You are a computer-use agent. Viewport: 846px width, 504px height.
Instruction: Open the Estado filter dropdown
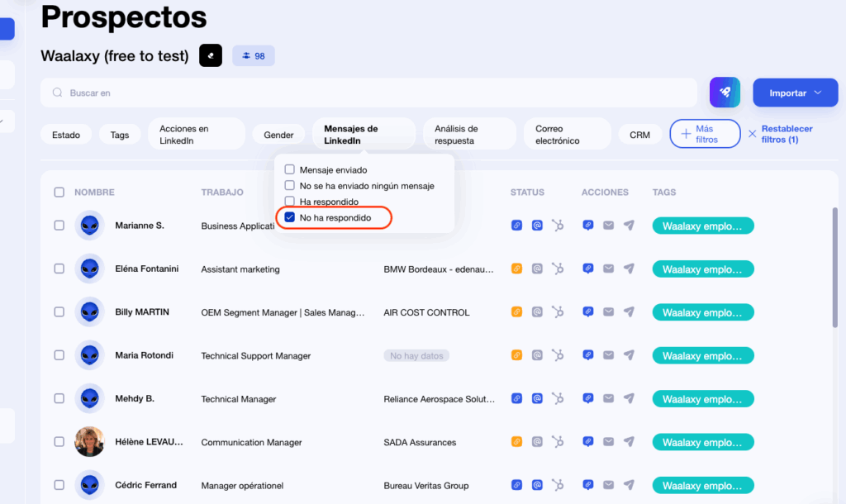(66, 135)
